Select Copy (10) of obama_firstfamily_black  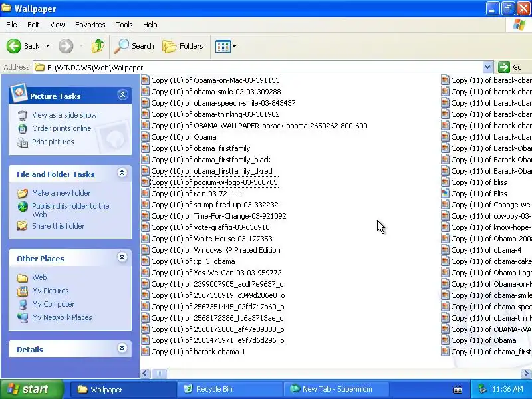tap(211, 160)
